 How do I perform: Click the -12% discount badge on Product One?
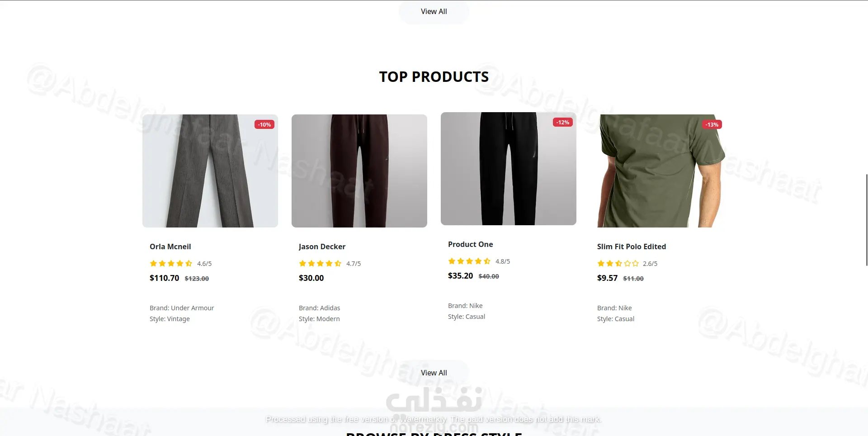[563, 122]
